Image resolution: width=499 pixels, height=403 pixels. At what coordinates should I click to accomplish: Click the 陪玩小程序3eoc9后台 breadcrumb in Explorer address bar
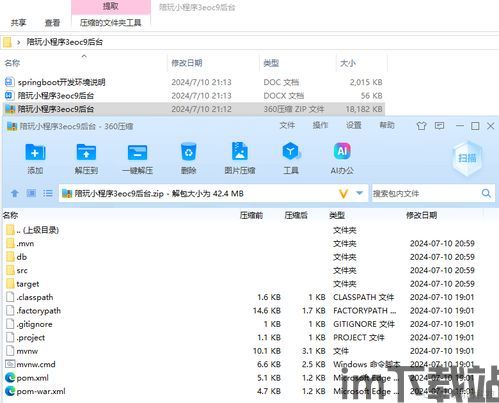65,42
